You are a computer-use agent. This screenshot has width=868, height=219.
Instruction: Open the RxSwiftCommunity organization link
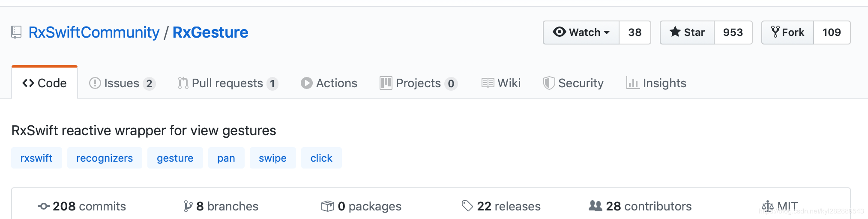[94, 33]
